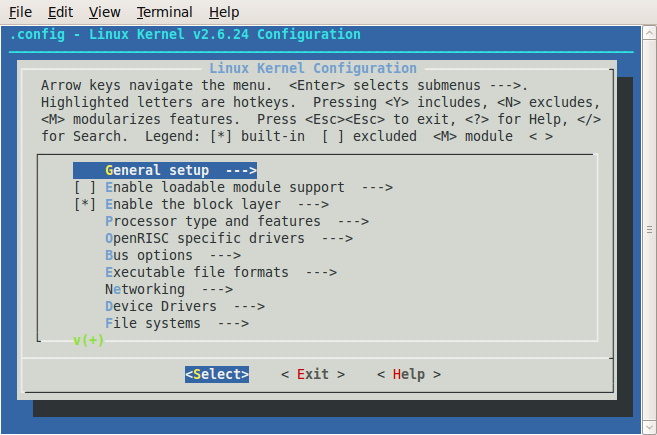This screenshot has height=435, width=657.
Task: Open the Networking submenu
Action: [169, 289]
